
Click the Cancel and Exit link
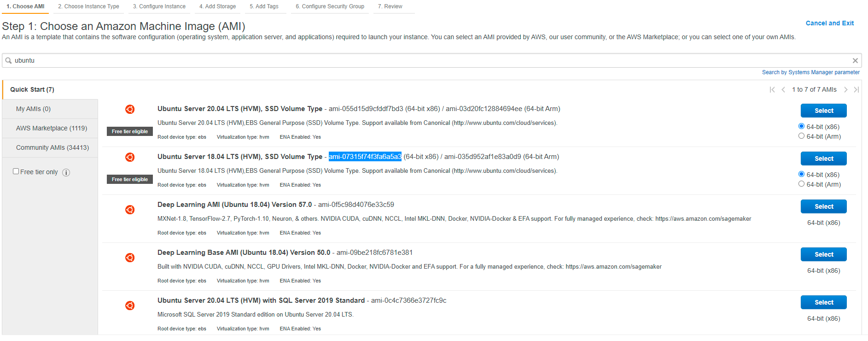pos(830,23)
